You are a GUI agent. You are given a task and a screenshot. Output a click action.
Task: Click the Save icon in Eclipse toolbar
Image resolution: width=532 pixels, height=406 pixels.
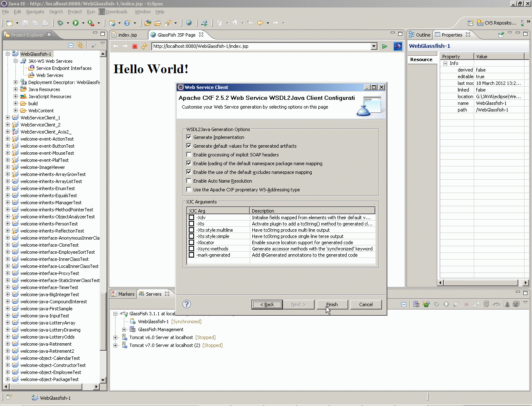[x=25, y=23]
